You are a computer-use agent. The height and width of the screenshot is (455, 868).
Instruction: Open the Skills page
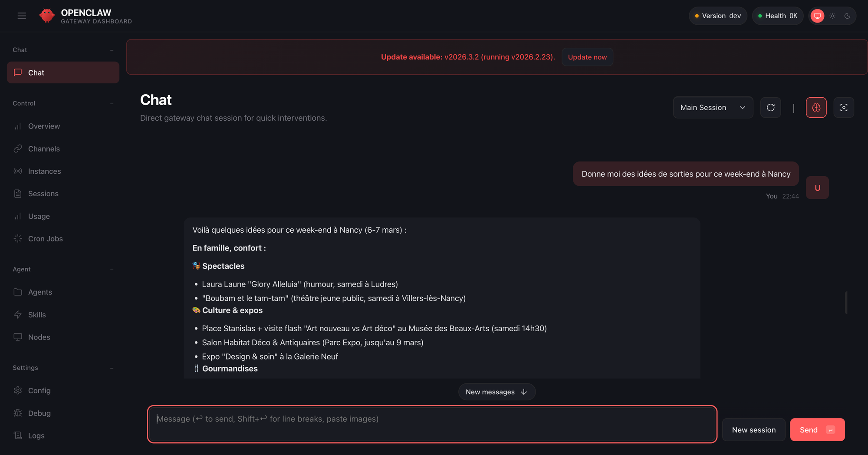pos(37,315)
